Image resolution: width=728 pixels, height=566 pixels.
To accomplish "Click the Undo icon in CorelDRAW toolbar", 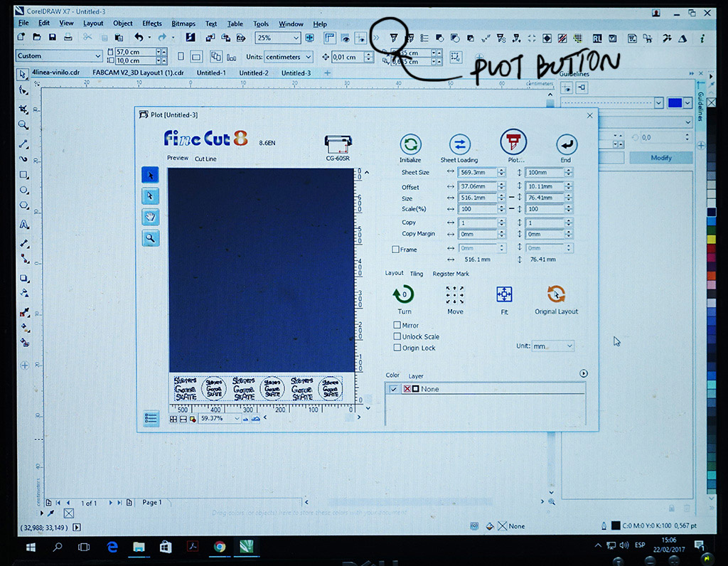I will point(139,37).
